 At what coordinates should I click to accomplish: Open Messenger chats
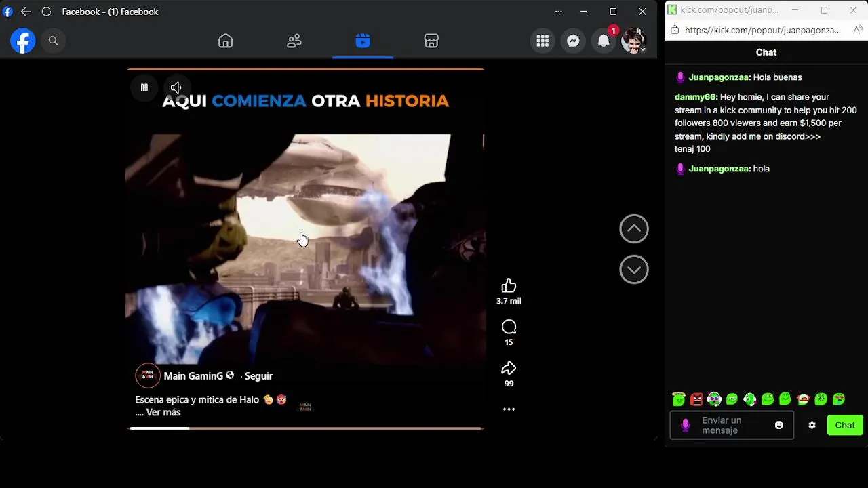pyautogui.click(x=573, y=41)
